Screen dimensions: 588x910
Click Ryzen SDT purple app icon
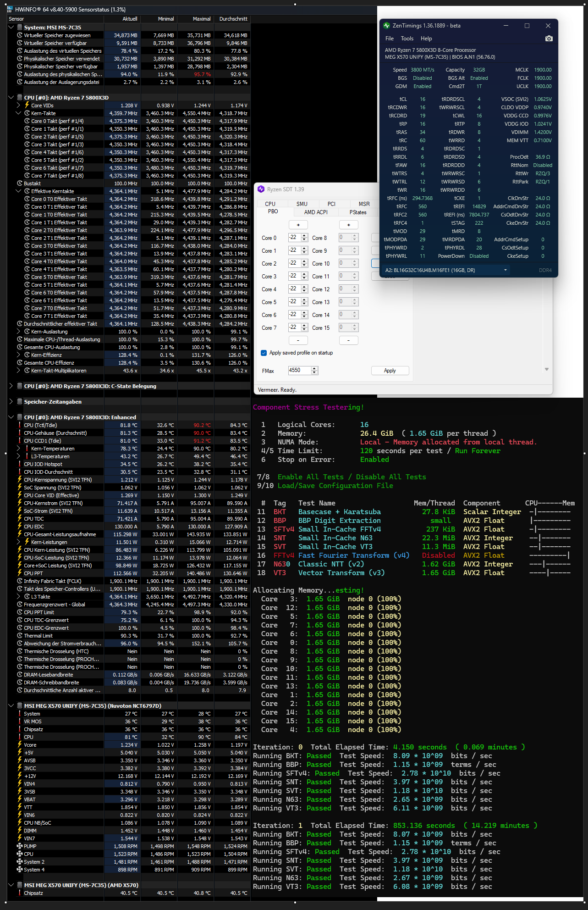point(261,189)
